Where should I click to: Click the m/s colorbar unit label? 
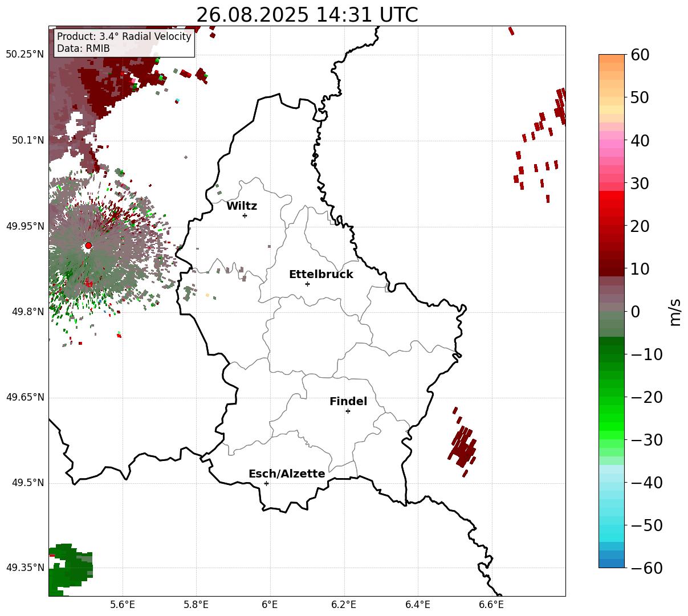(675, 311)
